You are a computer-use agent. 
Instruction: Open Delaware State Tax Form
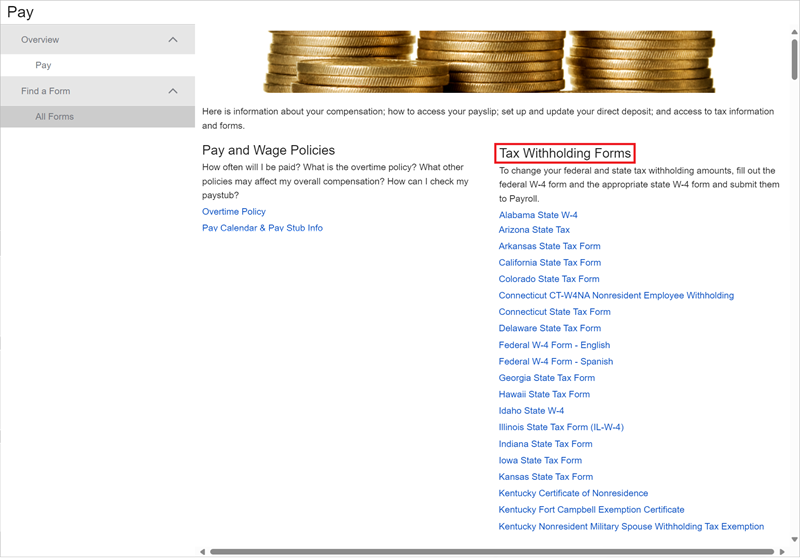click(x=550, y=328)
